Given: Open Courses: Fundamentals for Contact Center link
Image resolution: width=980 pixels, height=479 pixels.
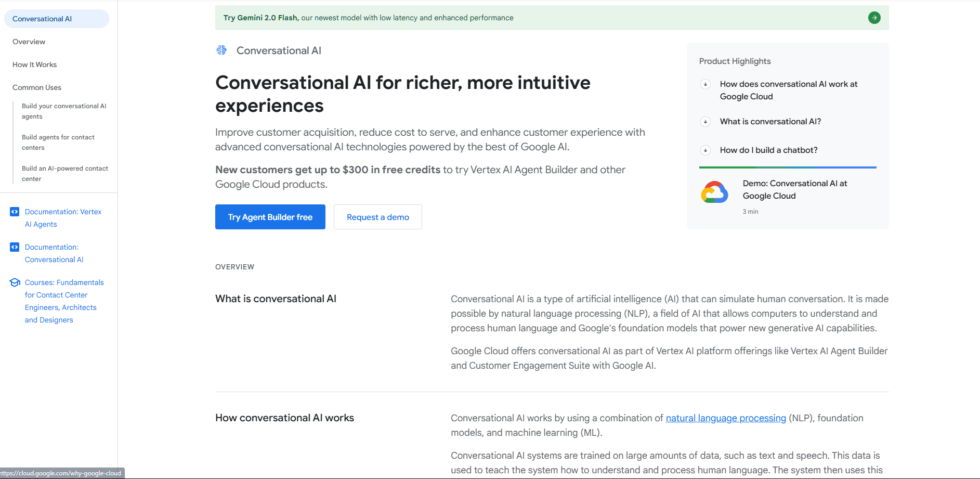Looking at the screenshot, I should click(x=64, y=301).
